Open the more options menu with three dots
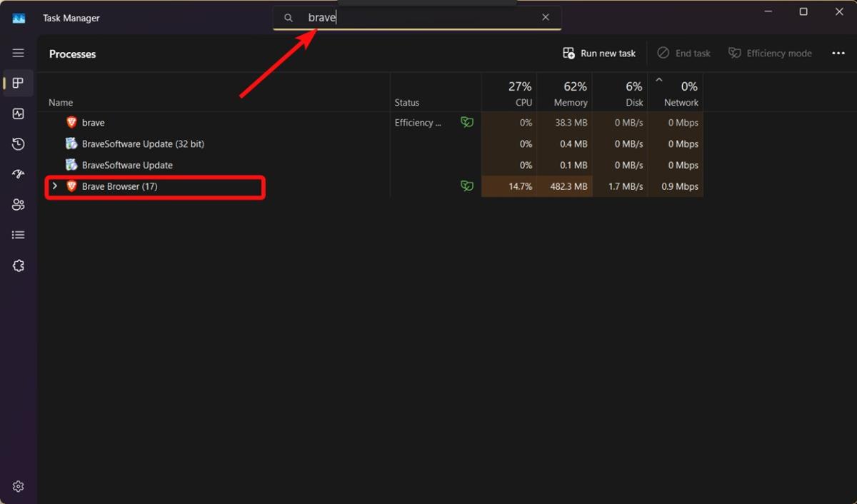The height and width of the screenshot is (504, 857). pos(838,53)
